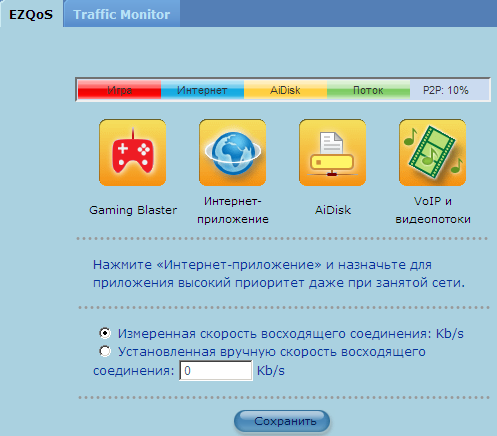Open the AiDisk drive icon
The image size is (497, 436).
pyautogui.click(x=332, y=152)
